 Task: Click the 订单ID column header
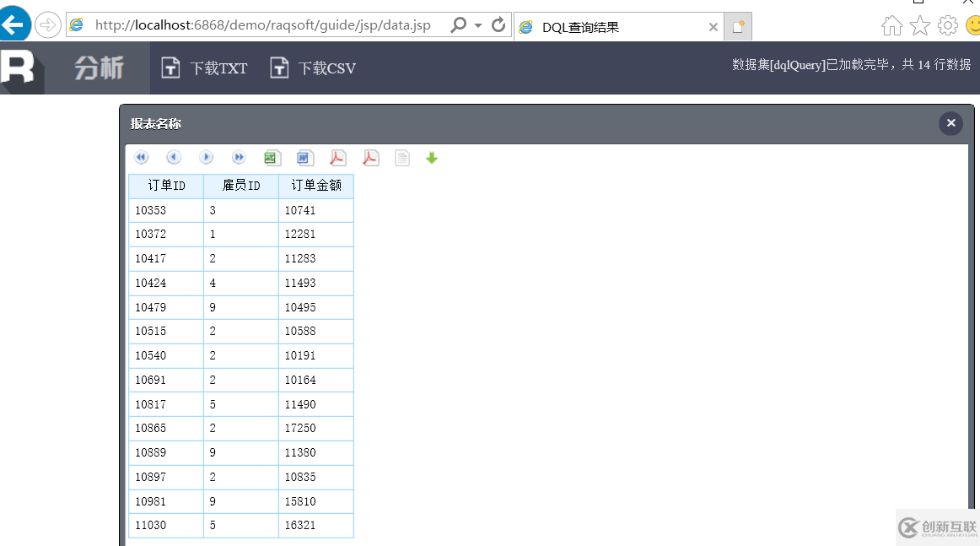(166, 186)
